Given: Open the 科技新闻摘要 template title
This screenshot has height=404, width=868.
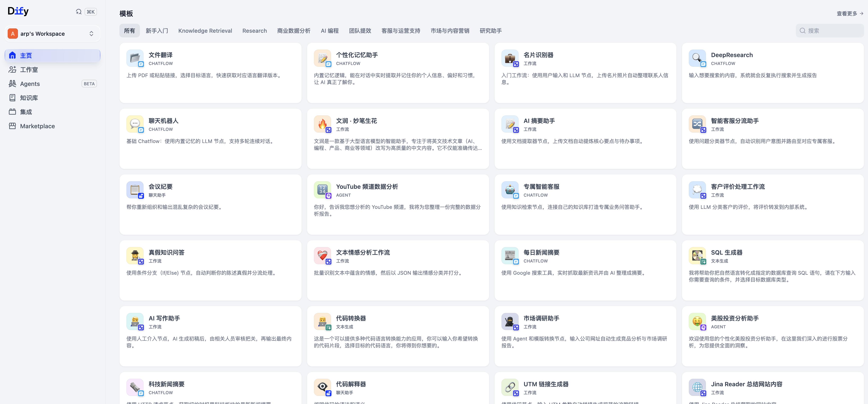Looking at the screenshot, I should click(166, 384).
